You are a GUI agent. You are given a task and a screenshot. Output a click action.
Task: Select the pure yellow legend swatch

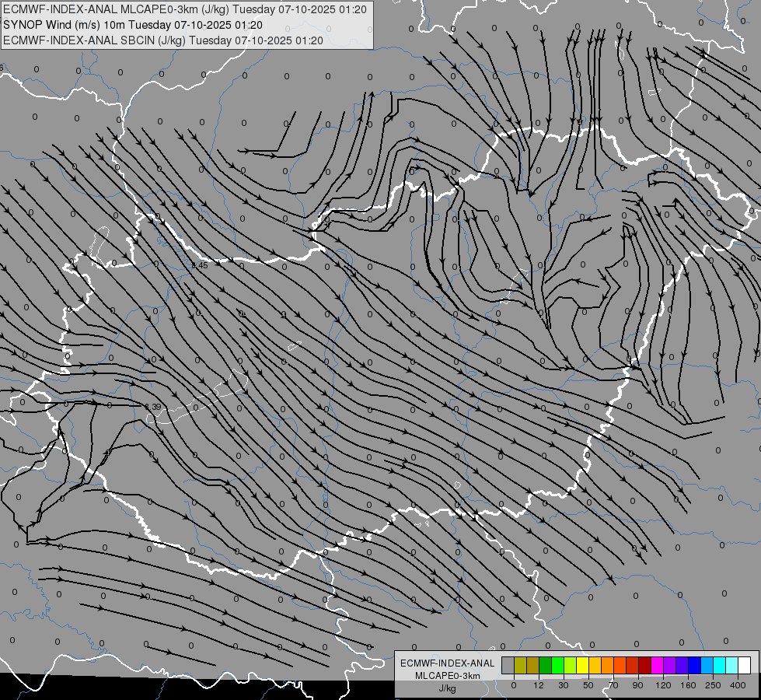(x=583, y=665)
